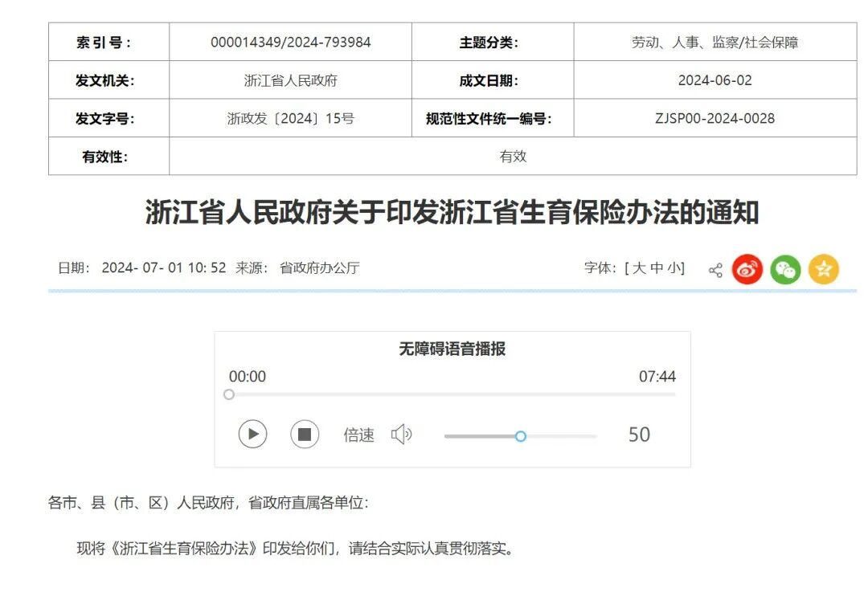The image size is (868, 592).
Task: Set font size to 小
Action: click(674, 268)
